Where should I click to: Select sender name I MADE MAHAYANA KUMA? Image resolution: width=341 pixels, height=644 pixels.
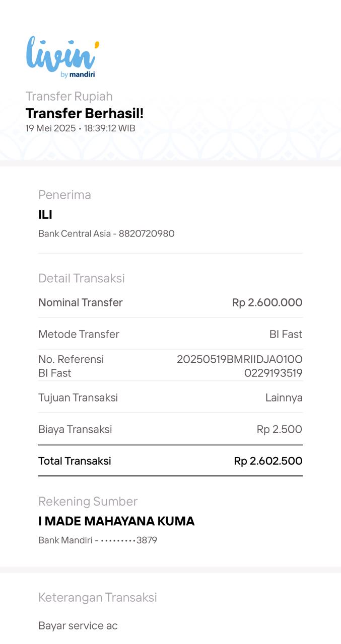(116, 521)
